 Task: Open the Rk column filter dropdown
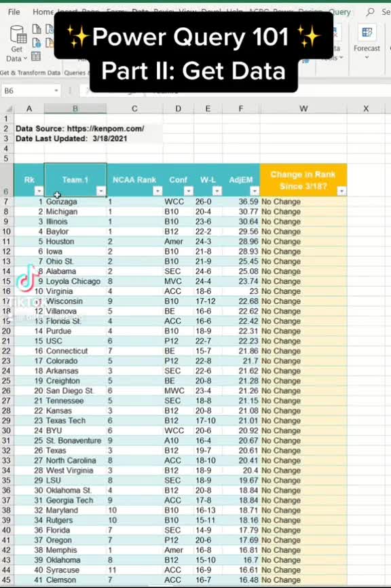coord(39,191)
